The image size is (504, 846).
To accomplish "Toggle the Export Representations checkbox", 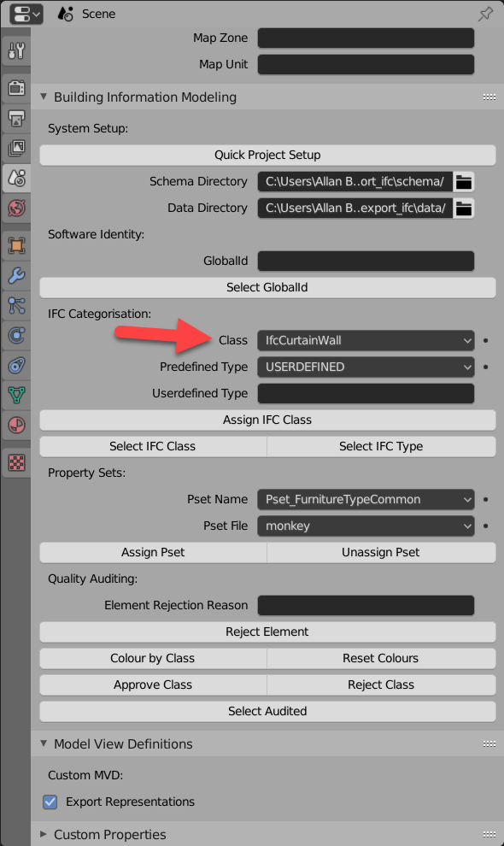I will point(50,802).
